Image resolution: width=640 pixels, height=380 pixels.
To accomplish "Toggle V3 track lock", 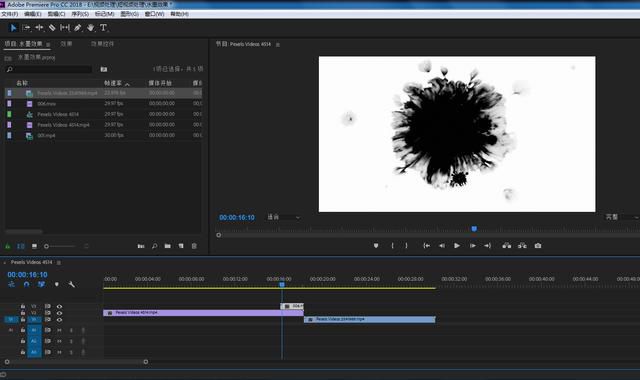I will click(x=23, y=306).
